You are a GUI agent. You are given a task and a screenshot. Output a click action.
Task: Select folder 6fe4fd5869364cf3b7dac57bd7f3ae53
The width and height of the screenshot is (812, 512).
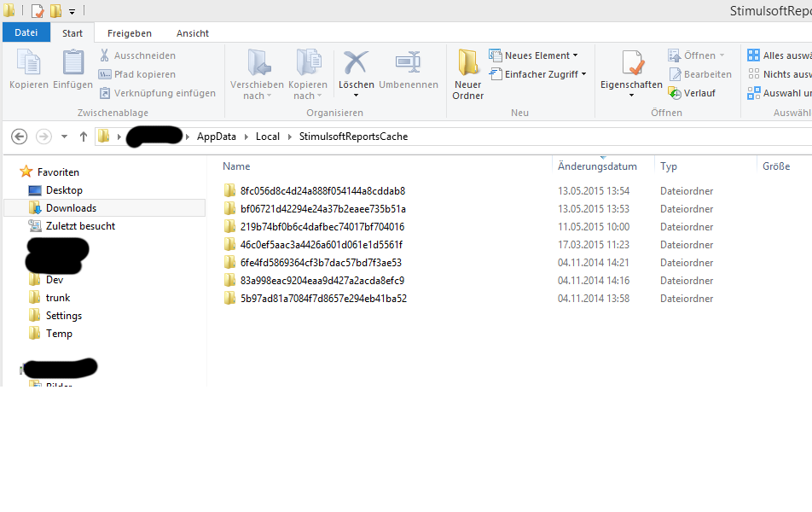tap(321, 263)
